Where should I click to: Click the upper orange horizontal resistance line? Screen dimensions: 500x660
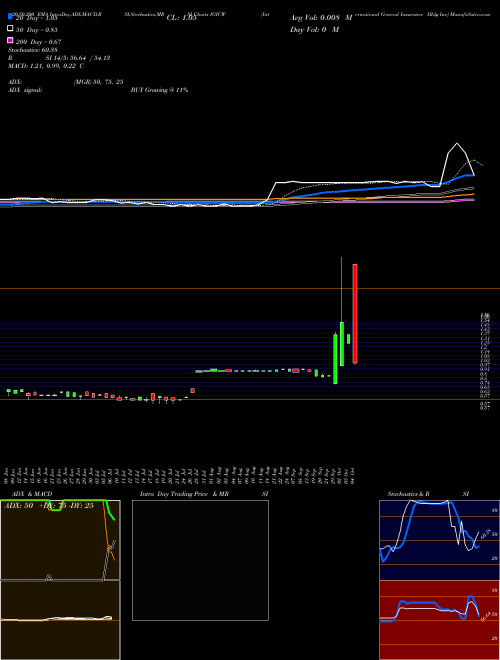click(x=250, y=288)
